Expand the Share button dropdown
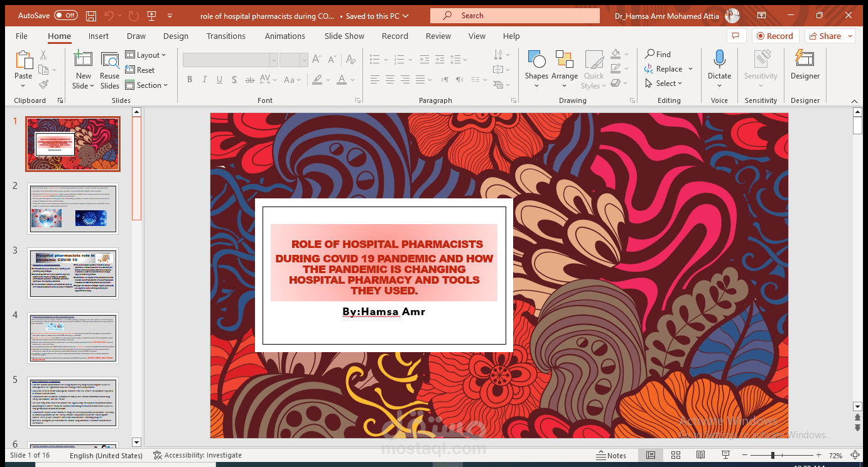Image resolution: width=868 pixels, height=467 pixels. coord(850,36)
